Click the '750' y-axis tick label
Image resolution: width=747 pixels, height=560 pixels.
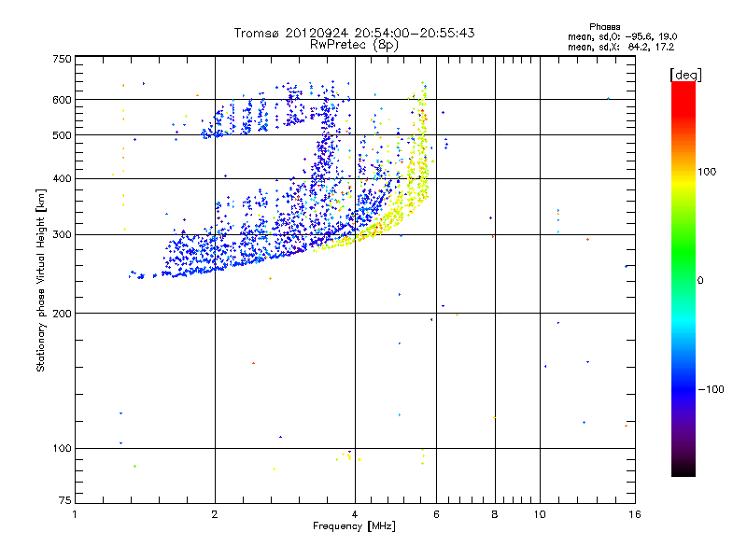pos(62,59)
